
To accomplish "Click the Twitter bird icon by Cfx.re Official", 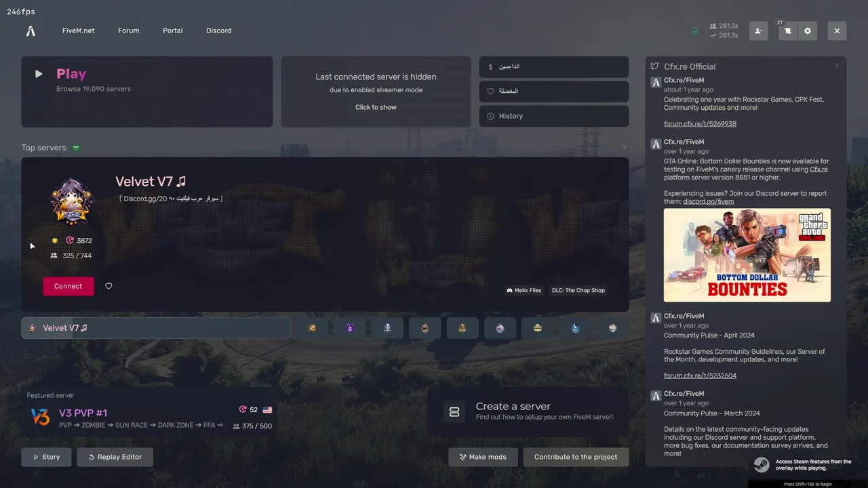I will click(x=654, y=66).
